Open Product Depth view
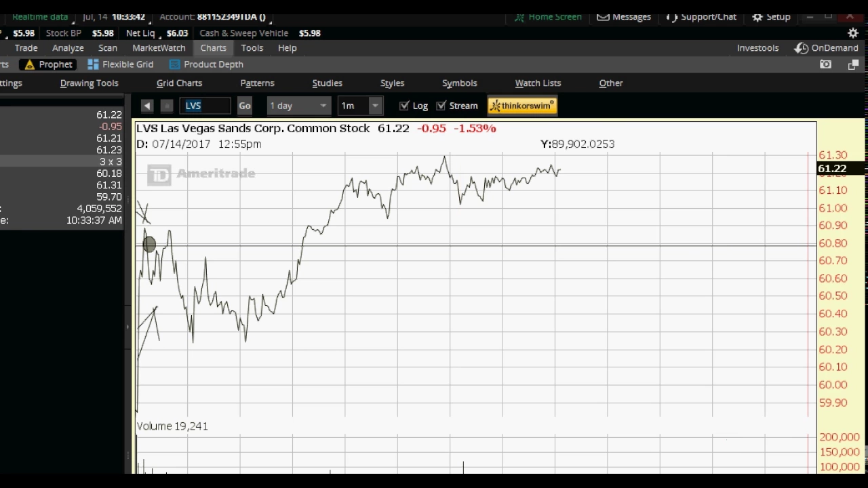Screen dimensions: 868x488 point(206,64)
